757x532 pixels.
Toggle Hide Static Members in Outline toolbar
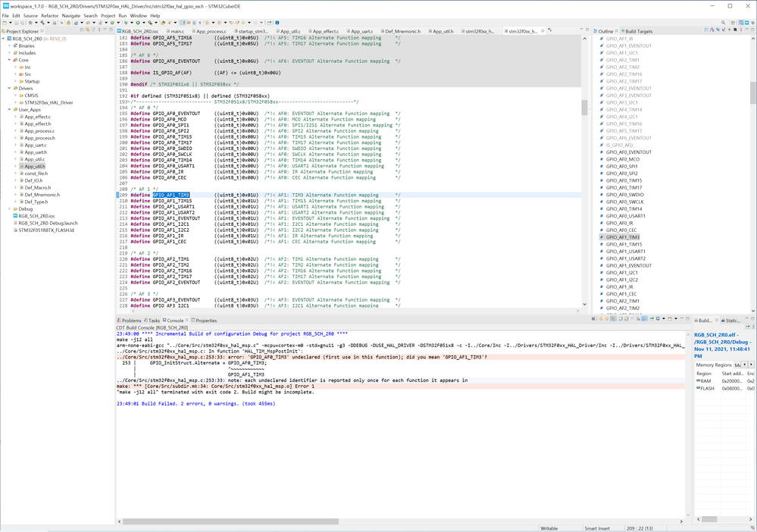[x=724, y=30]
